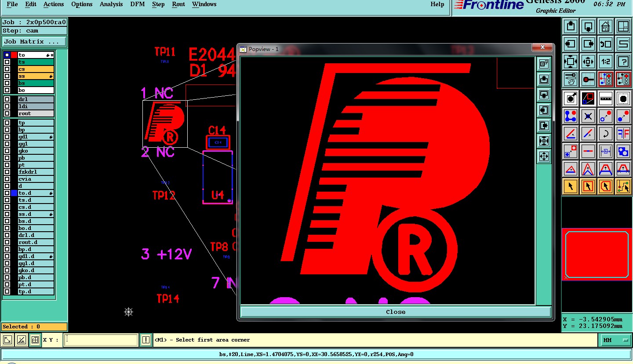
Task: Open the File menu
Action: click(x=12, y=4)
